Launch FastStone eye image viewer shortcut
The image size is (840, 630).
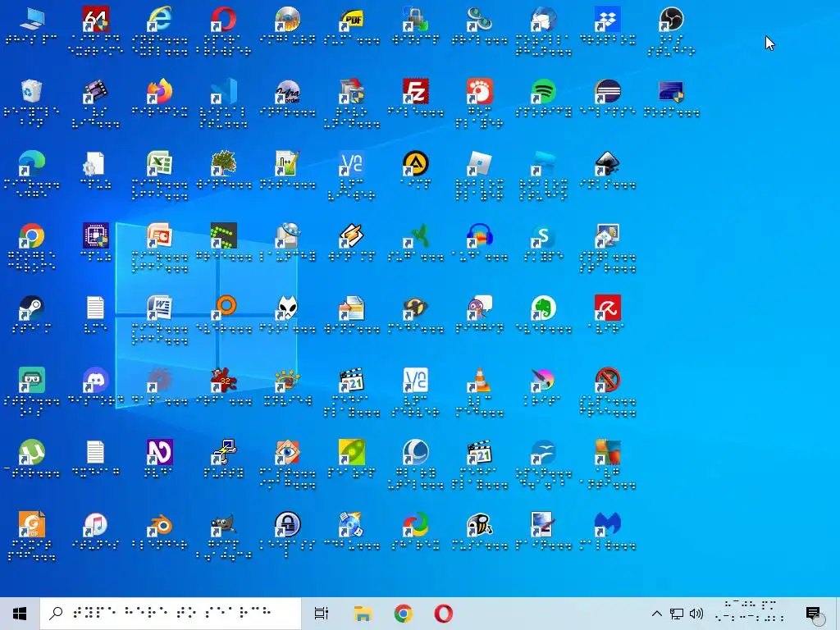288,452
